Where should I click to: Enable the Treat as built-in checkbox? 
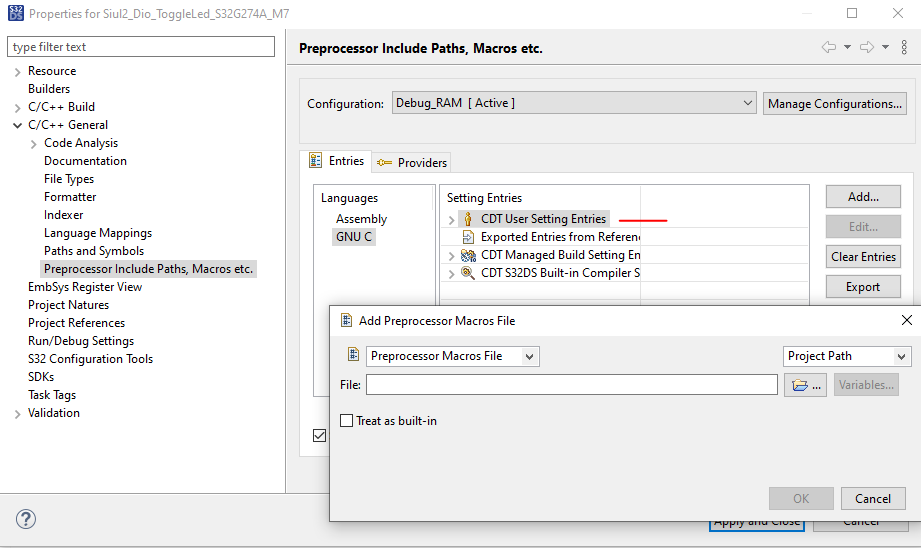tap(347, 421)
